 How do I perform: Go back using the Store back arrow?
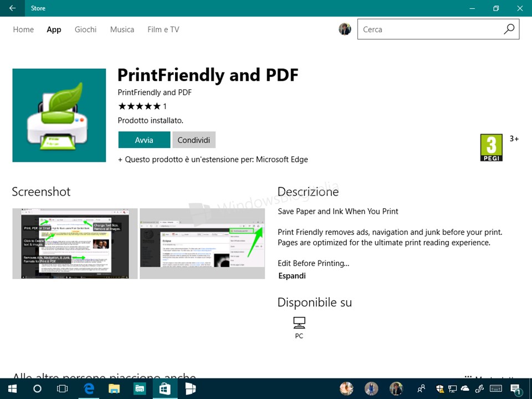[12, 8]
